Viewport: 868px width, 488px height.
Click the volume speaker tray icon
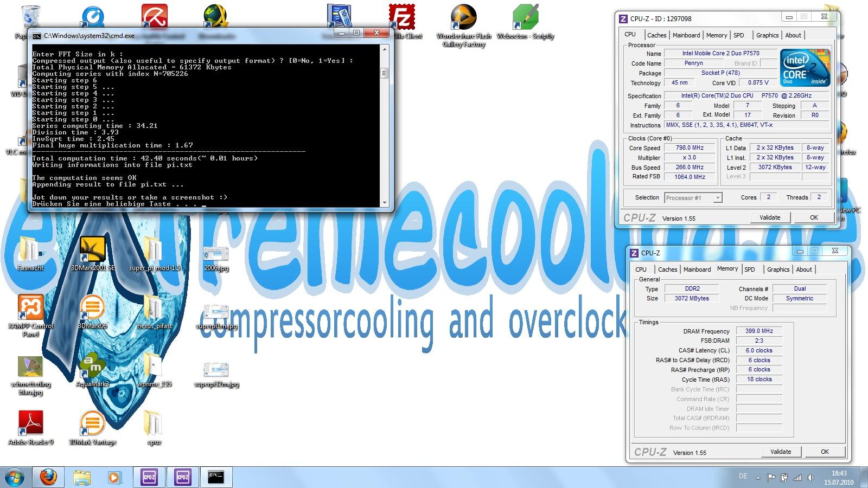[x=810, y=478]
